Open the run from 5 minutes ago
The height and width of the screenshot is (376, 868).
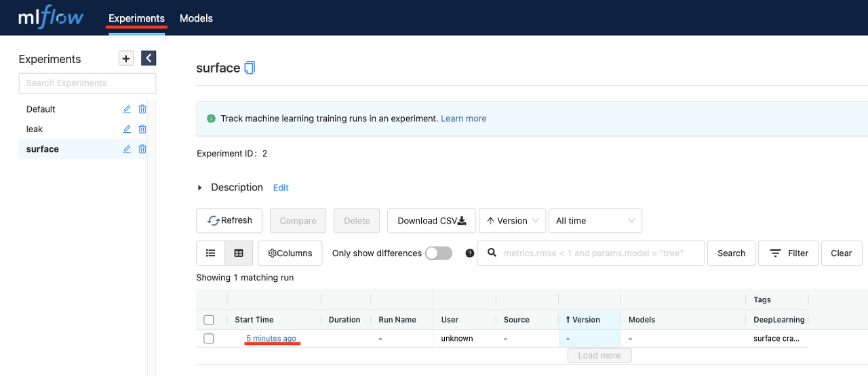(x=271, y=338)
